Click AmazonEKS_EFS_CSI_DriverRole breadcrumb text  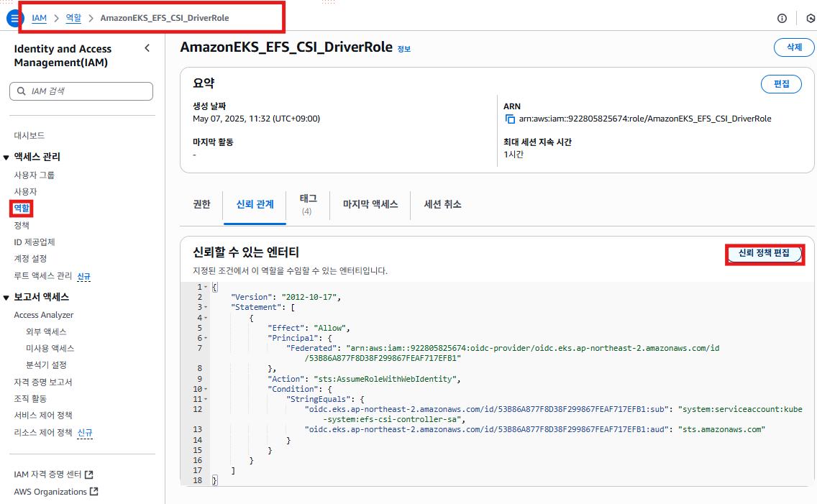tap(165, 18)
